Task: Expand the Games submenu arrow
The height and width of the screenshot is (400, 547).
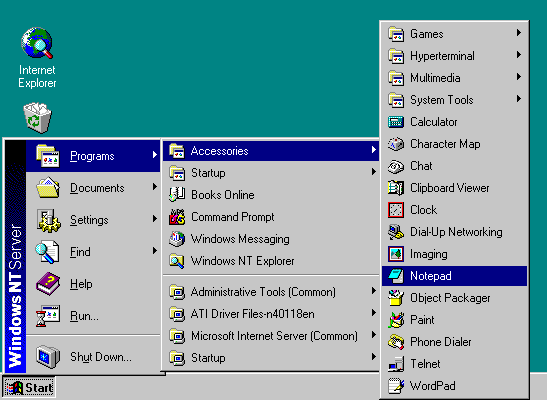Action: 519,33
